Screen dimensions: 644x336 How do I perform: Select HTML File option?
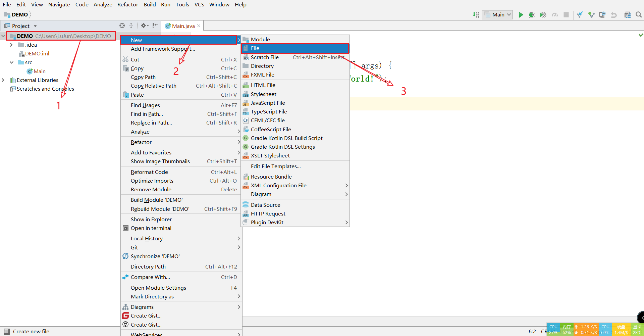pyautogui.click(x=296, y=85)
